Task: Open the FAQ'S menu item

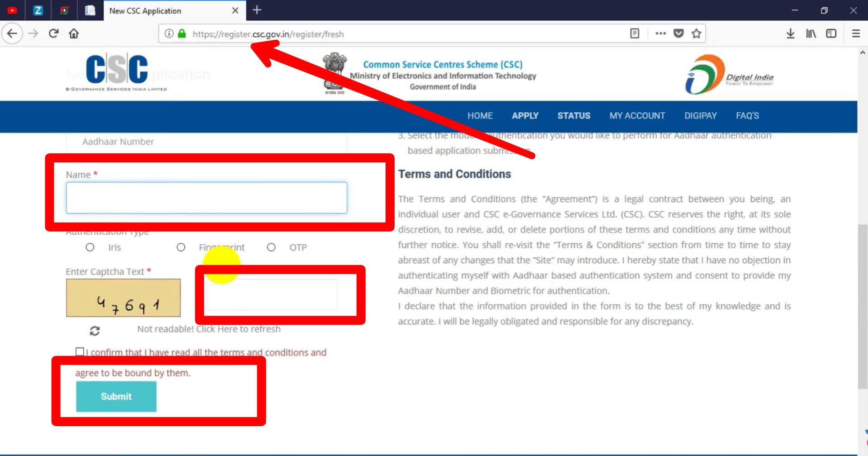Action: coord(747,116)
